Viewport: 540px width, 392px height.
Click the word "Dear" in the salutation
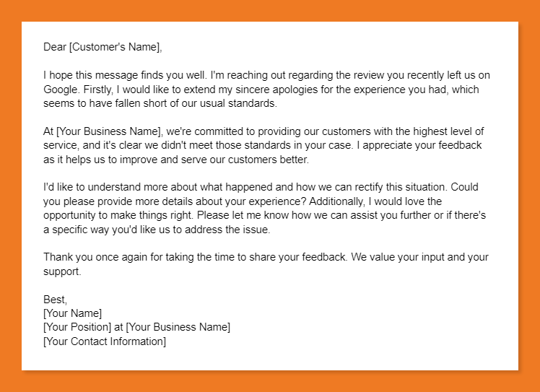click(54, 48)
